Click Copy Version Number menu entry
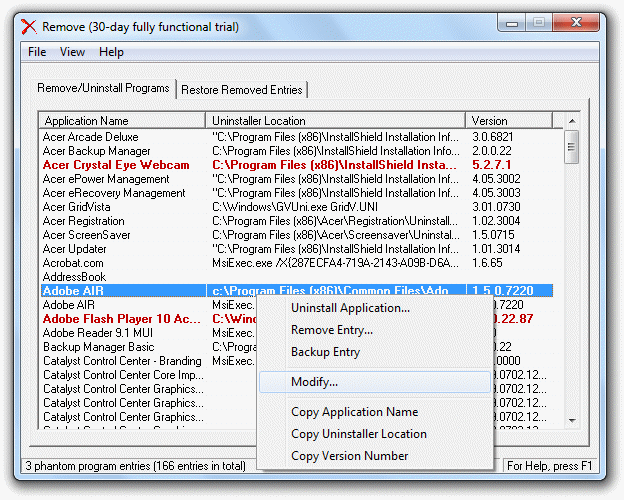The width and height of the screenshot is (624, 500). point(349,456)
